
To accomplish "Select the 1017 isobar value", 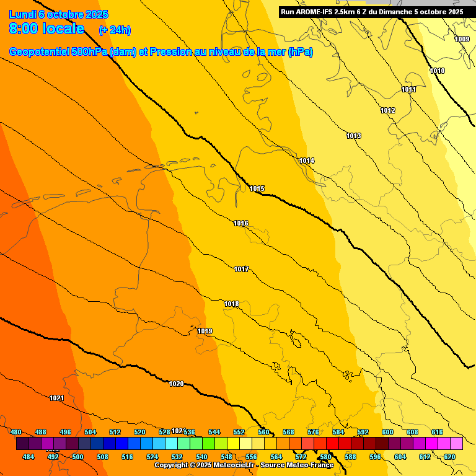I will [242, 269].
